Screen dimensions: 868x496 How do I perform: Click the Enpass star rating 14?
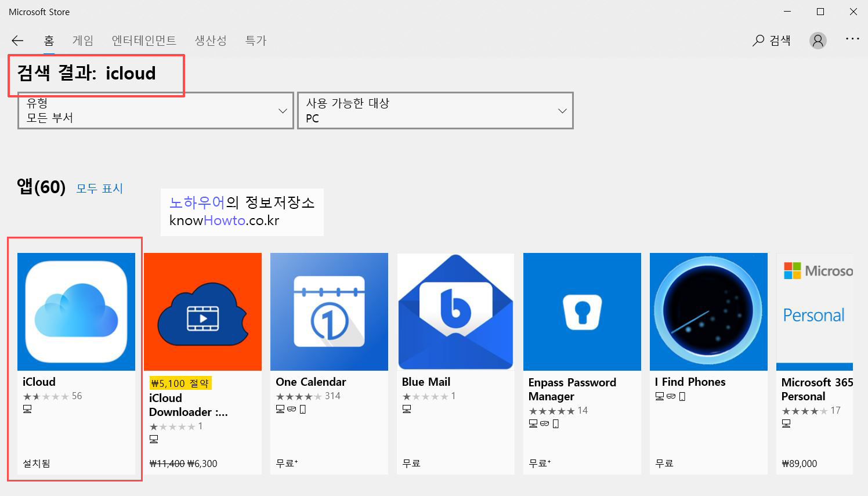(x=558, y=411)
